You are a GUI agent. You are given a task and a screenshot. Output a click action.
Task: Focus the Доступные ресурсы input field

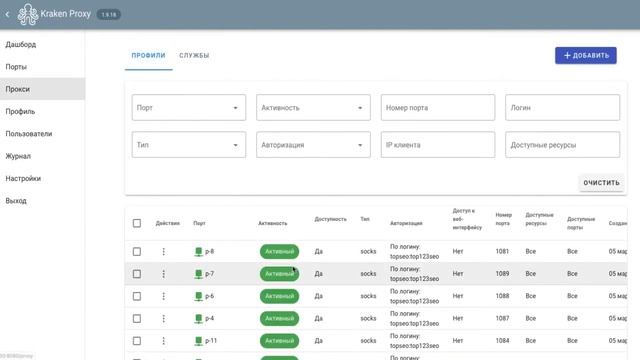coord(562,144)
